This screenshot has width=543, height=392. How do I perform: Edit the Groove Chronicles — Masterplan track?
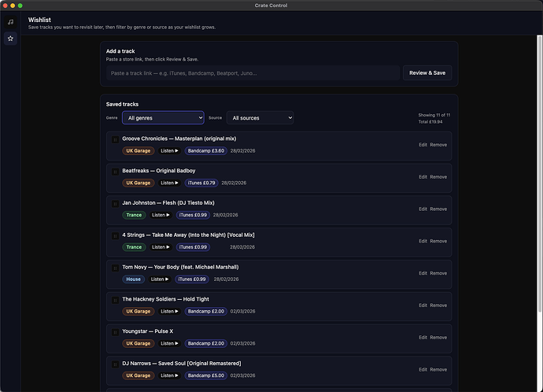coord(423,145)
